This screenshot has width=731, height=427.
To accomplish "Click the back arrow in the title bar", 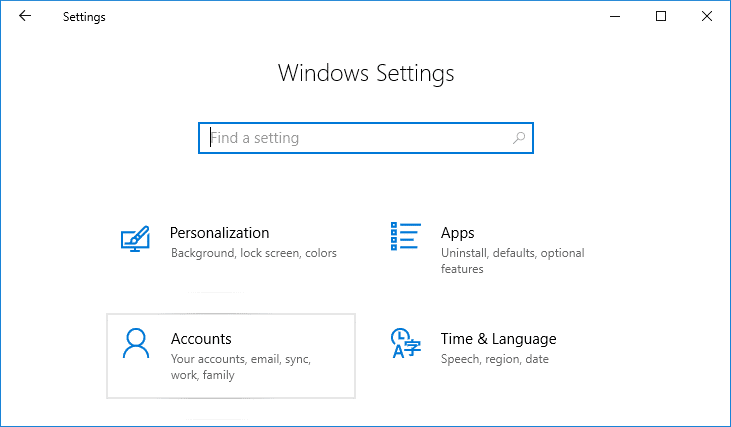I will pyautogui.click(x=25, y=16).
